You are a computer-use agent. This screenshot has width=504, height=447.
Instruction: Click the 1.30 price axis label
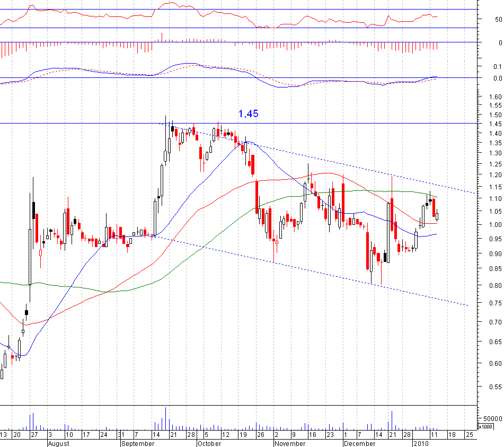[x=496, y=153]
